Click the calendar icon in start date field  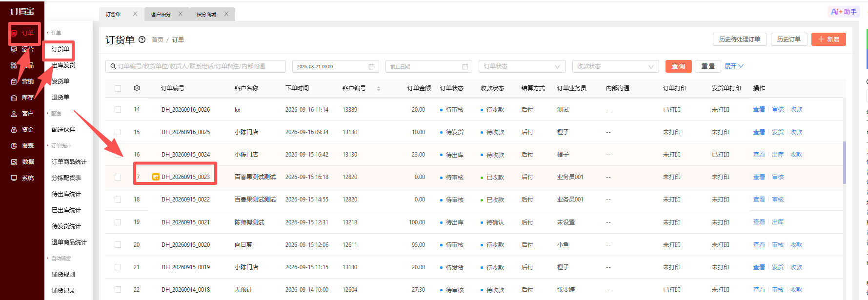click(x=371, y=66)
